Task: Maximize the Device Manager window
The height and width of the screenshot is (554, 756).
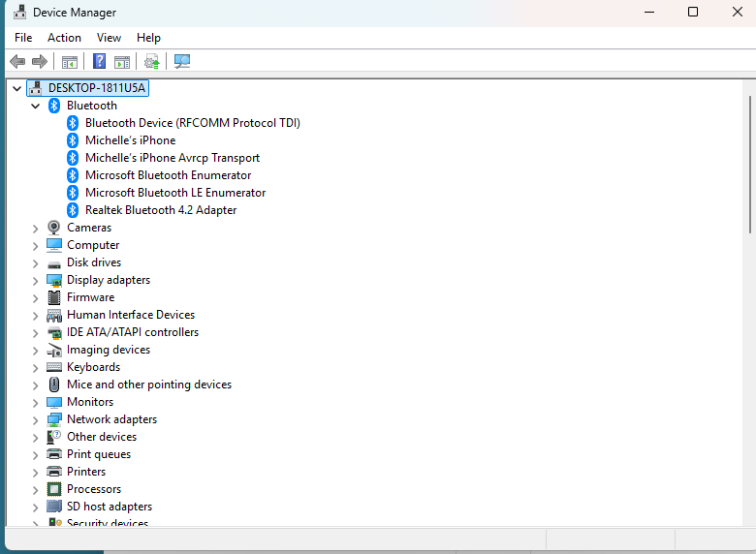Action: pos(693,12)
